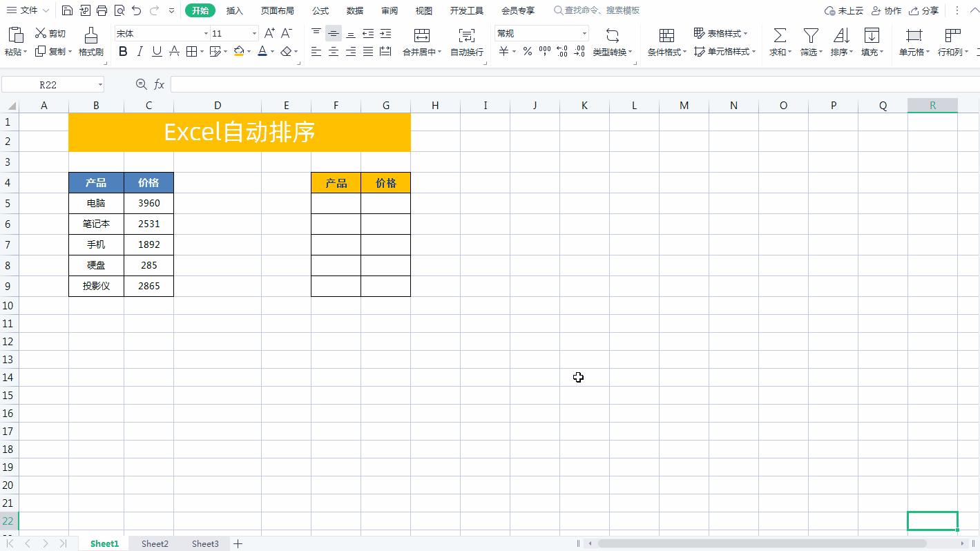Add a new sheet with the plus button

[238, 543]
